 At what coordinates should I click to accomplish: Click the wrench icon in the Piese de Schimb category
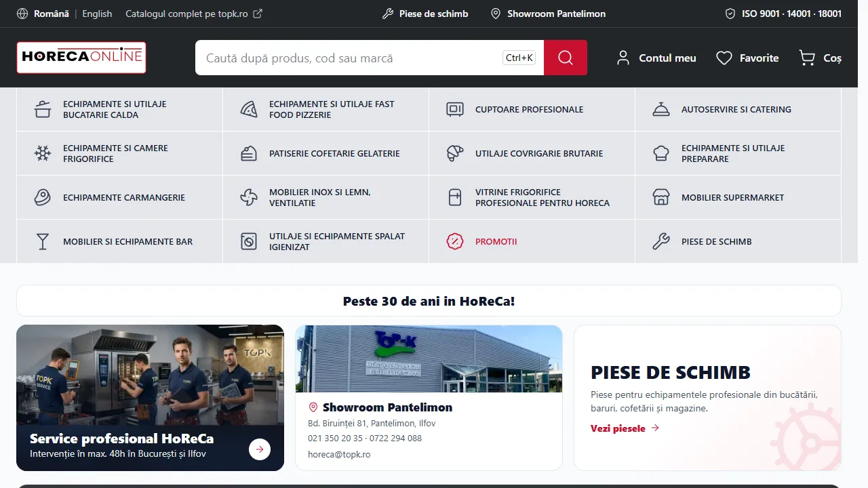(x=661, y=241)
